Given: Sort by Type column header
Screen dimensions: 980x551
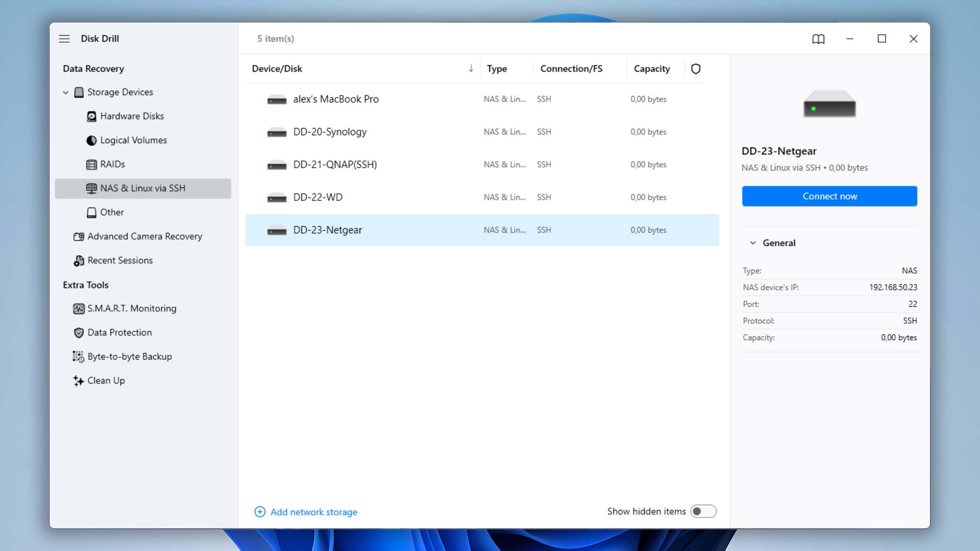Looking at the screenshot, I should 497,69.
